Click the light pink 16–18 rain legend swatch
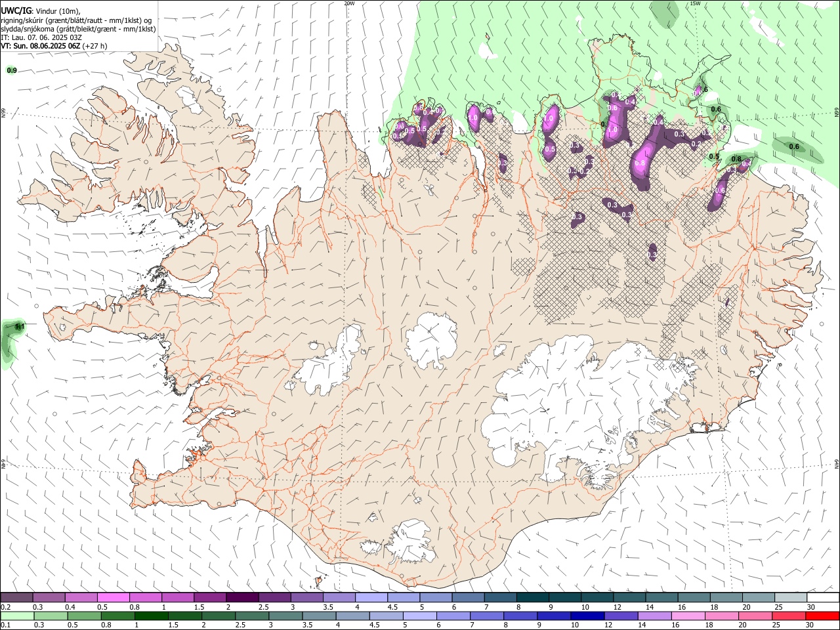 (x=688, y=616)
